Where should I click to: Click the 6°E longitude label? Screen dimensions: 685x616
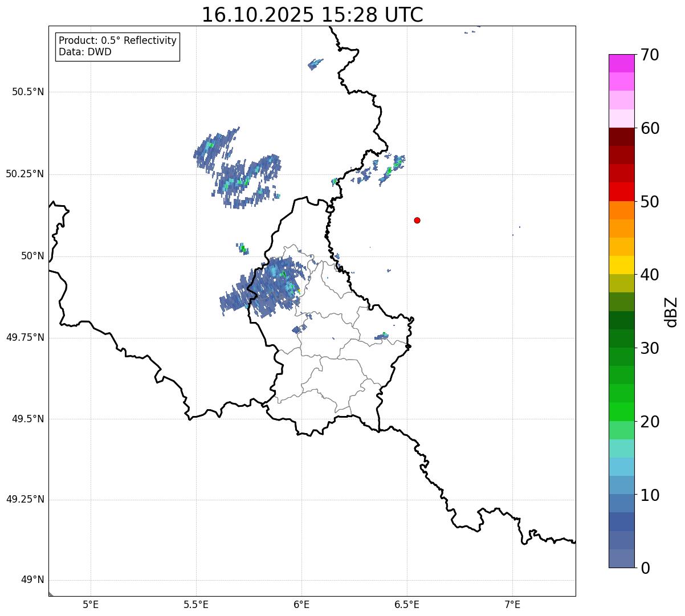click(x=301, y=605)
